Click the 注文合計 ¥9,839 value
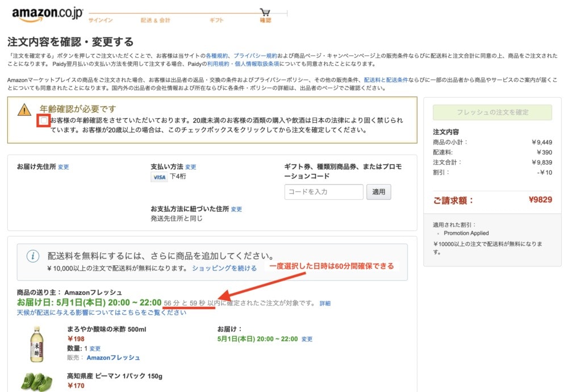Image resolution: width=568 pixels, height=392 pixels. coord(542,162)
